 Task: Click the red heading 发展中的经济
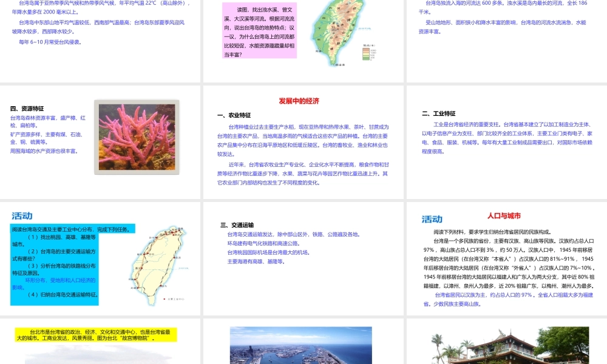(x=299, y=101)
